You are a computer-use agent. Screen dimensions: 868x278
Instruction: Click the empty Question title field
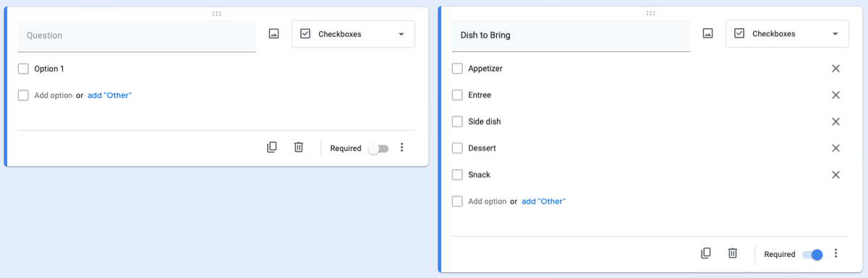click(137, 35)
